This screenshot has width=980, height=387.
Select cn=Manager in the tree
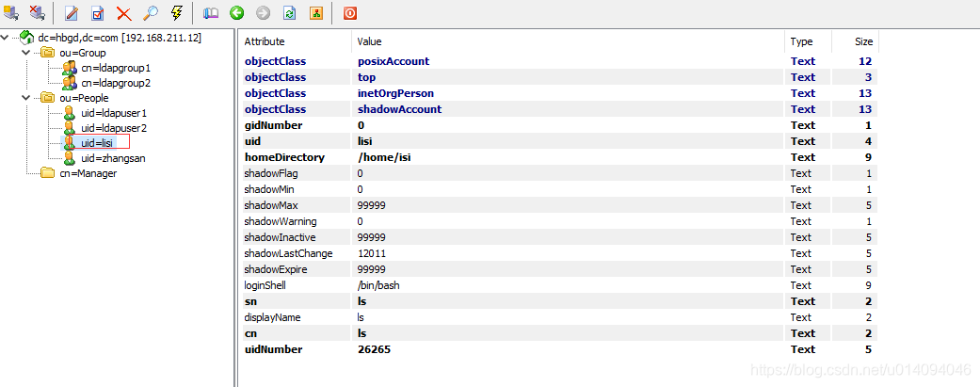88,174
